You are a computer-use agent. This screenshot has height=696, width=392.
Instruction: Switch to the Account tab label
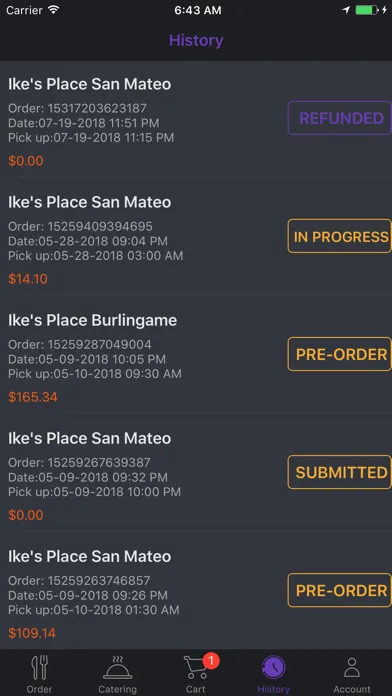[x=352, y=689]
